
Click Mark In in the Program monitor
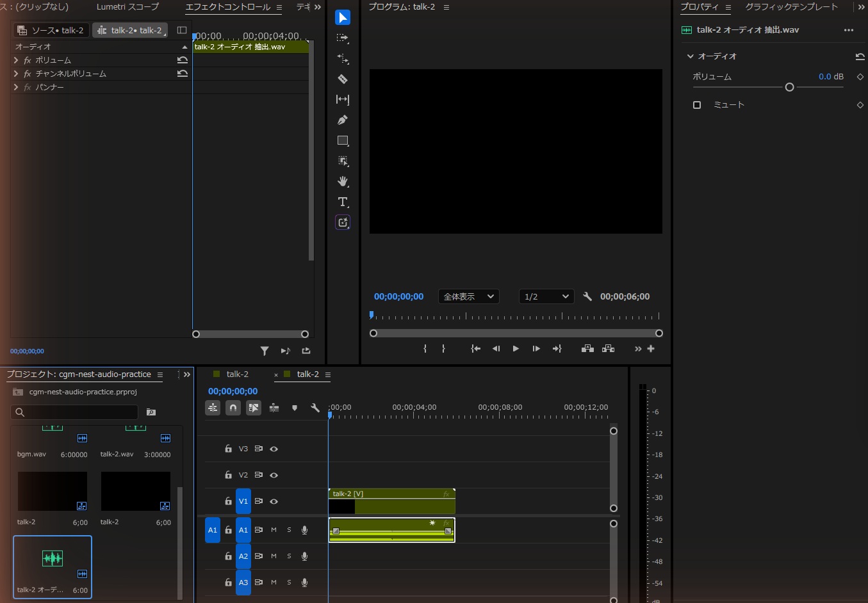click(x=425, y=349)
